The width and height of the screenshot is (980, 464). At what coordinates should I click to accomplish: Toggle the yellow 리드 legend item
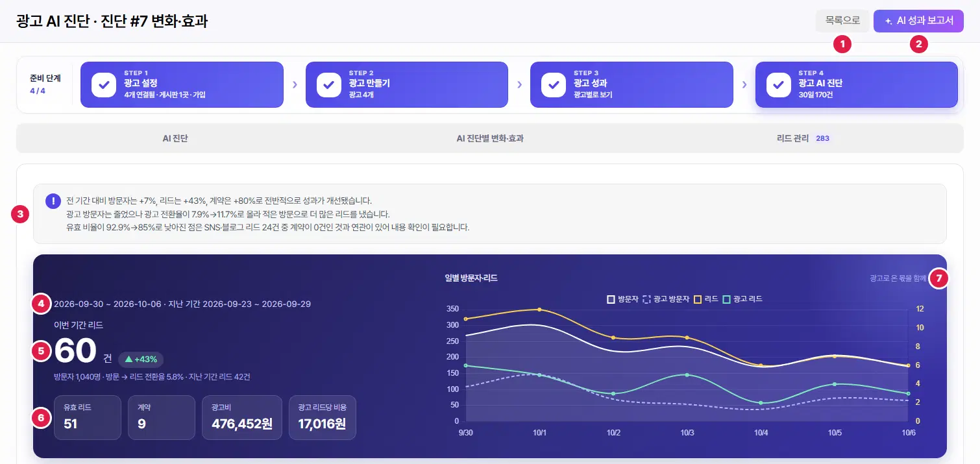[706, 299]
